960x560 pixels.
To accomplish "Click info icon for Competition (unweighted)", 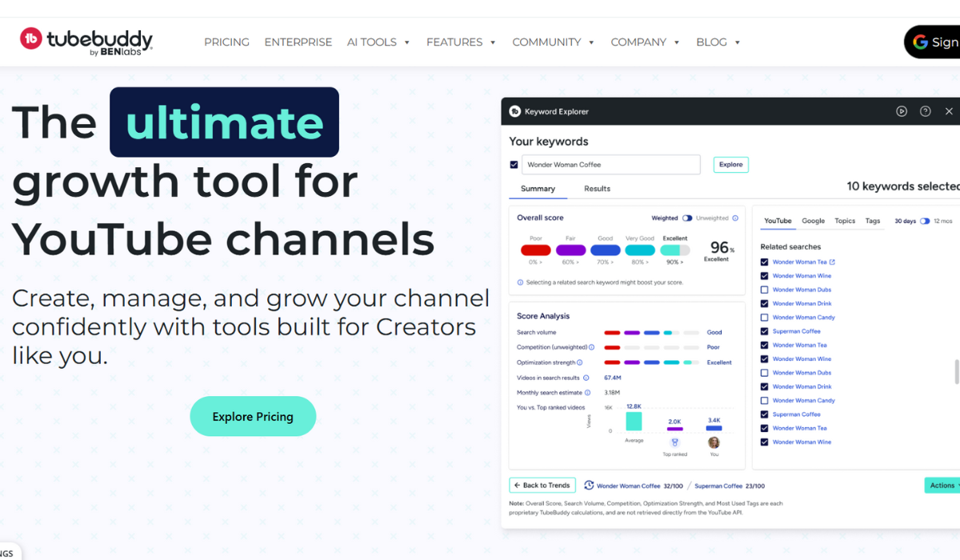I will coord(592,347).
